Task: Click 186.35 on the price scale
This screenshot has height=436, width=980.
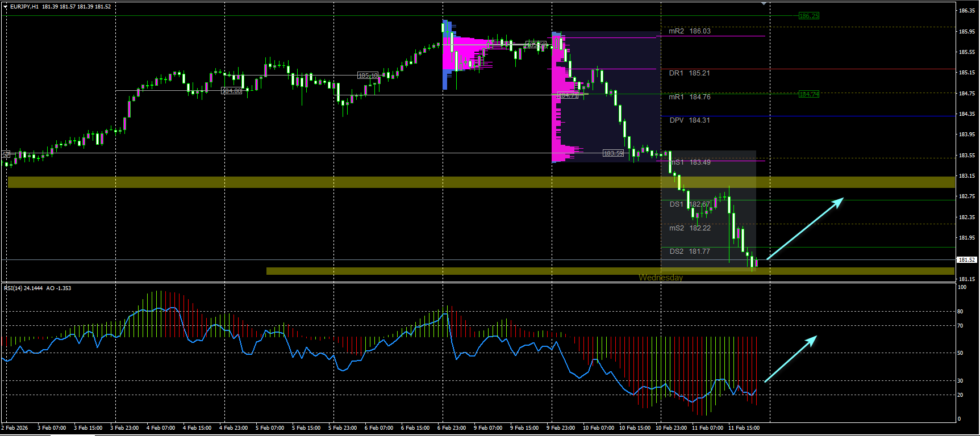Action: pos(967,11)
